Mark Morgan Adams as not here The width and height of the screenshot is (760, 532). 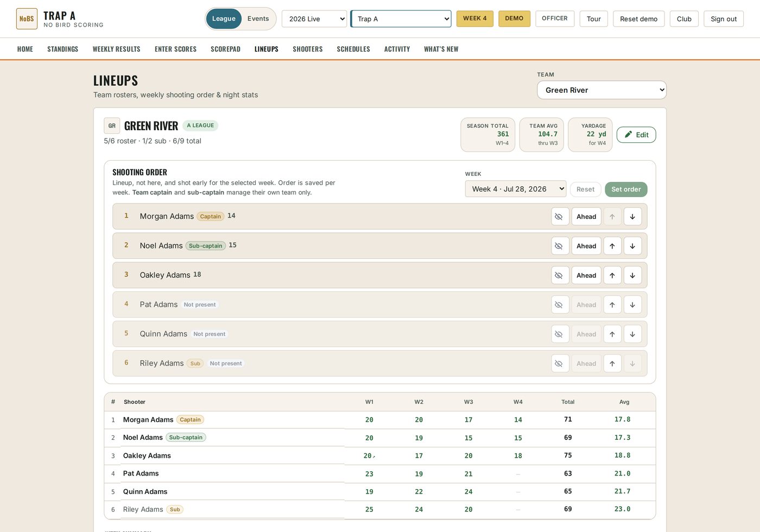pos(559,217)
